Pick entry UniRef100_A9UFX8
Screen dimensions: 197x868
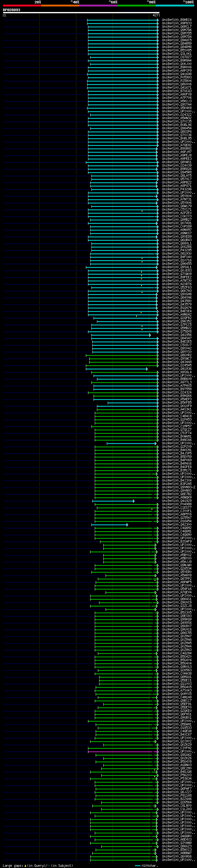coord(176,94)
